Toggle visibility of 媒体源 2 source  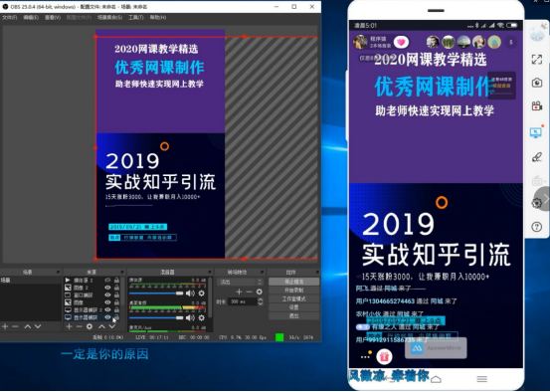(107, 281)
